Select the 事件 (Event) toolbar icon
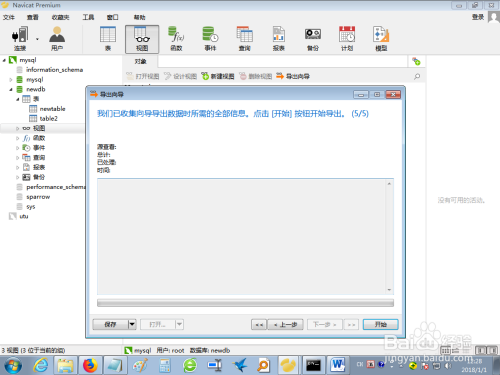Screen dimensions: 500x375 click(x=210, y=39)
